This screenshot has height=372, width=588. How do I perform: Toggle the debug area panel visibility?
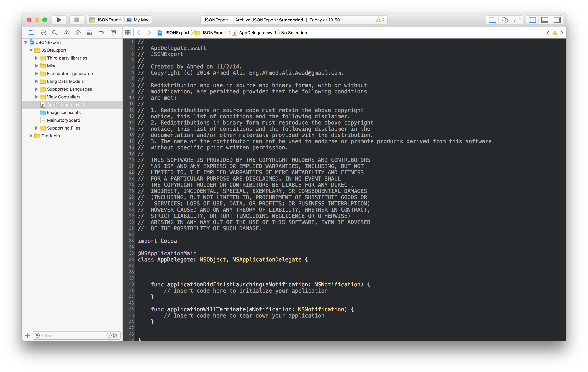544,20
